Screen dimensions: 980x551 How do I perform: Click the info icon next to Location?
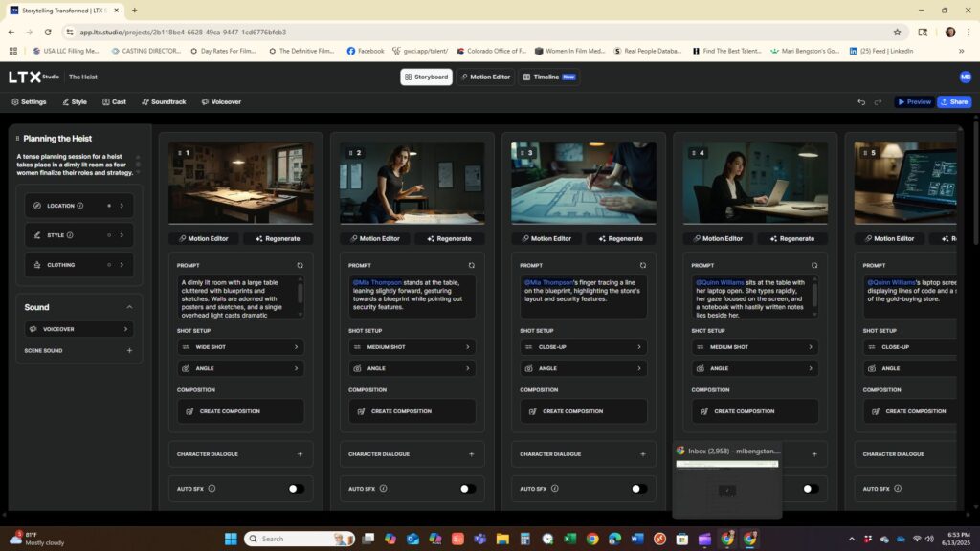[x=80, y=206]
